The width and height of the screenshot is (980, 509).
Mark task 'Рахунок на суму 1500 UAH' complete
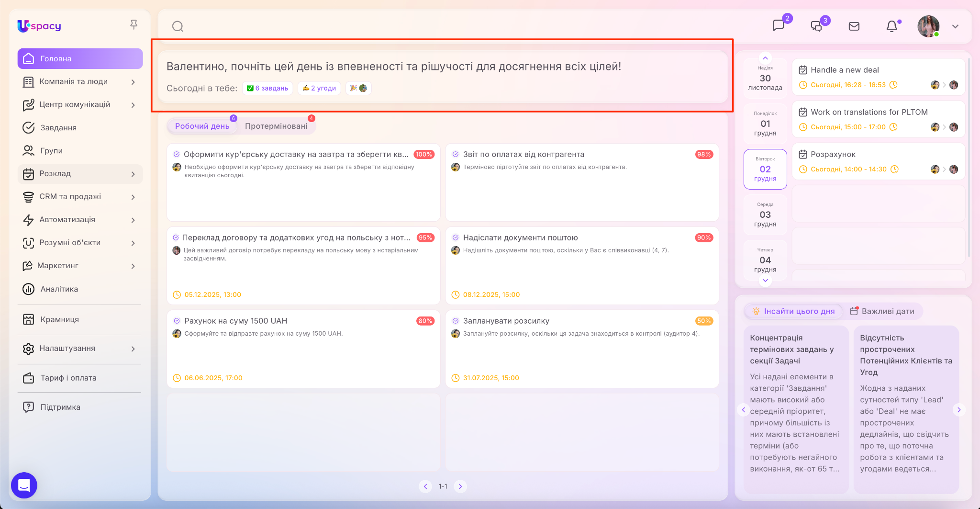point(177,321)
